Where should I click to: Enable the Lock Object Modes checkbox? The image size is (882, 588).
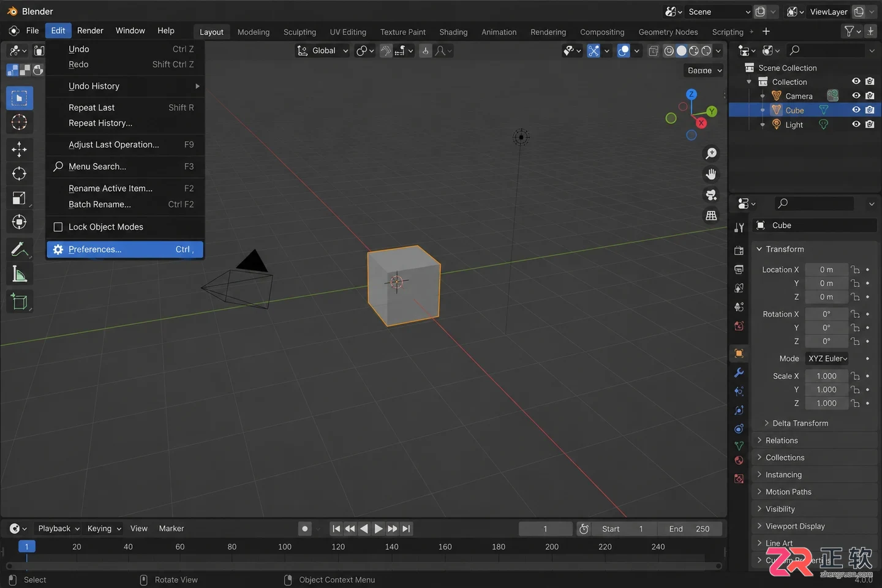(58, 227)
